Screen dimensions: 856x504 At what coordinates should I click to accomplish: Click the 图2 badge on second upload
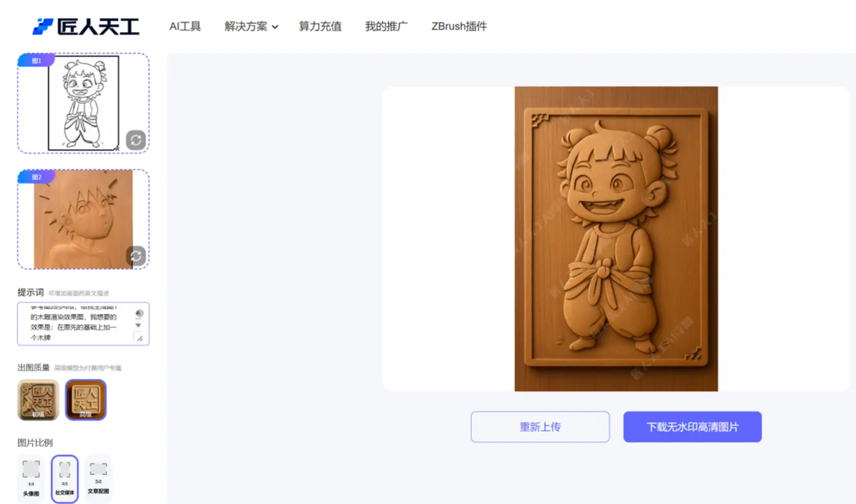pos(36,177)
